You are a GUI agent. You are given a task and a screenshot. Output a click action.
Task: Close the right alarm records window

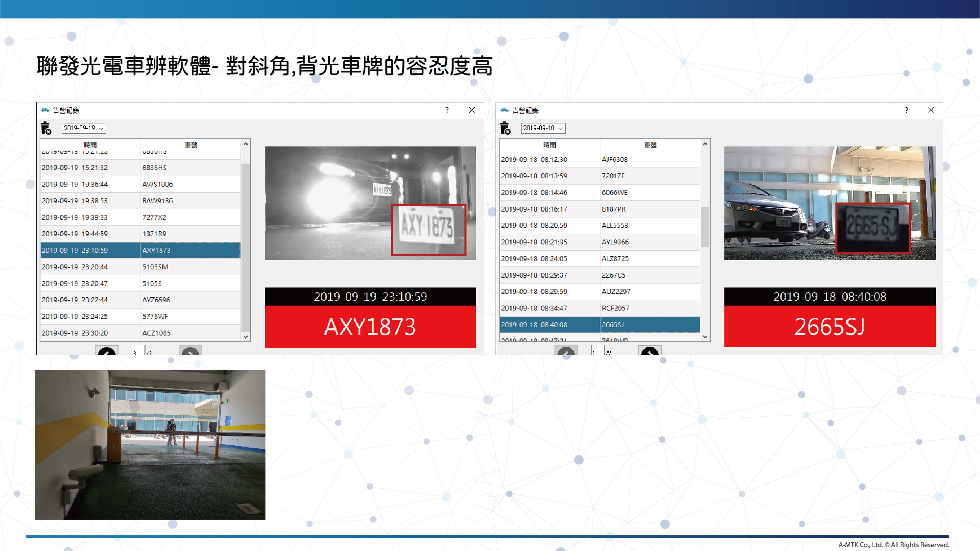pyautogui.click(x=931, y=110)
